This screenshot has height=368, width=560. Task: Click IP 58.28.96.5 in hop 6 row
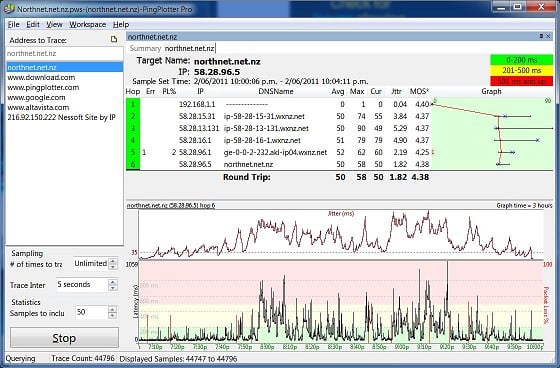click(x=195, y=164)
